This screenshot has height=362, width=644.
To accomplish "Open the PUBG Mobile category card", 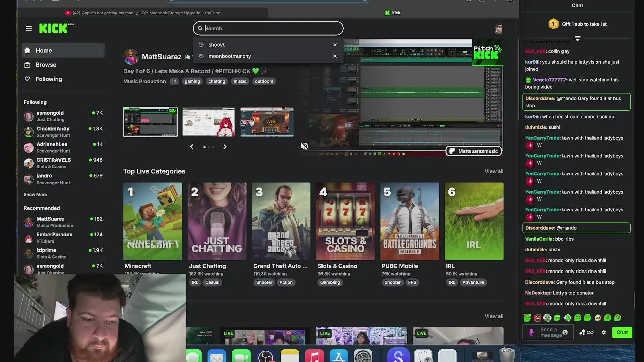I will pos(410,221).
